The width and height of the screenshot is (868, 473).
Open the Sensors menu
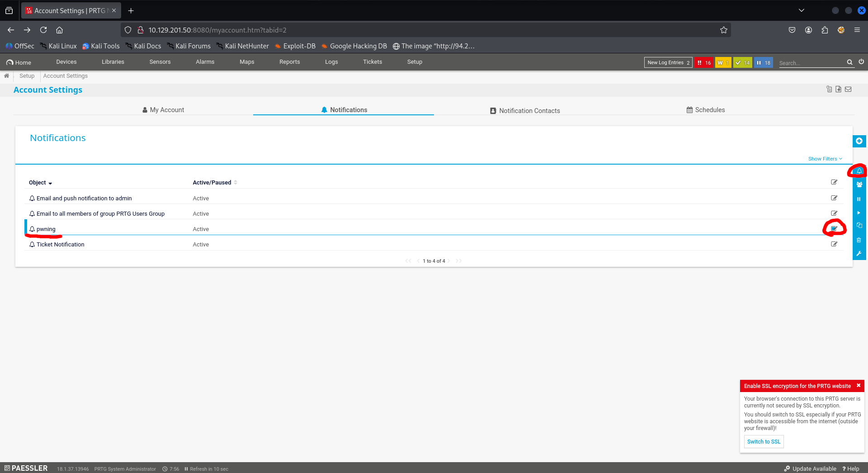pyautogui.click(x=160, y=62)
